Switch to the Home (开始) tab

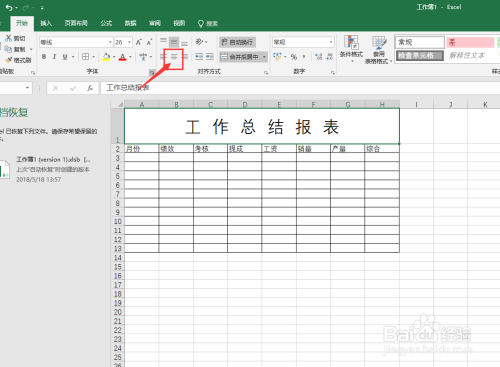22,23
